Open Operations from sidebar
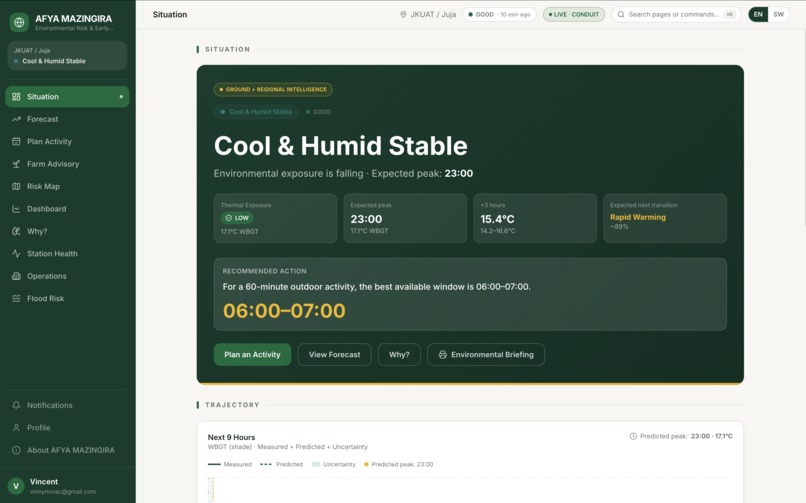This screenshot has height=503, width=806. tap(67, 276)
